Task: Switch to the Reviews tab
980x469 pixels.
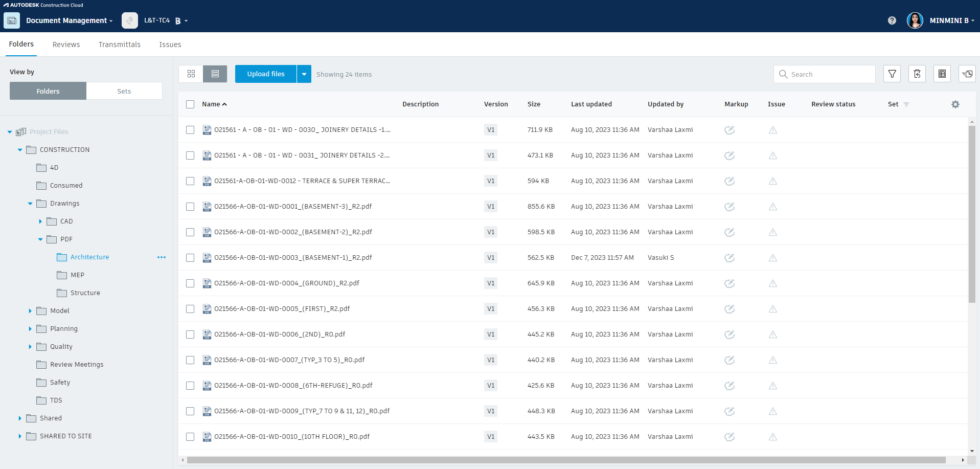Action: click(66, 44)
